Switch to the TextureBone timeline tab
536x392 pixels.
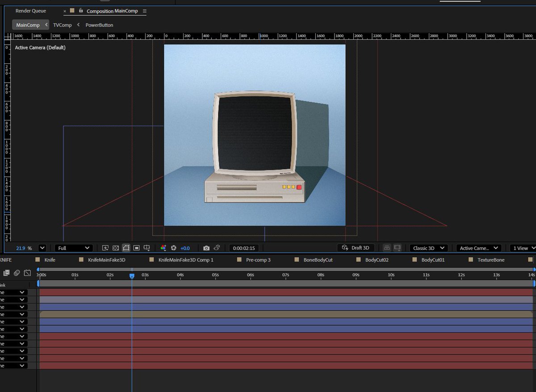491,260
